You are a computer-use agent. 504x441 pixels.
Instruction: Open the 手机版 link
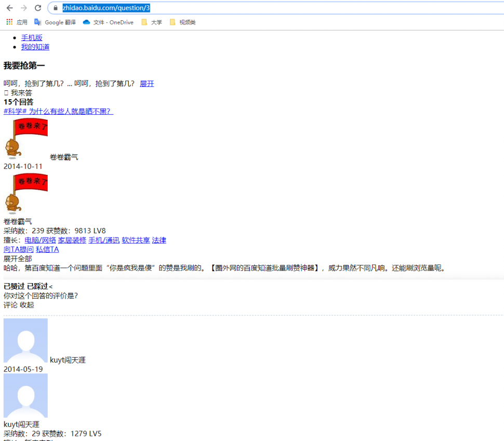[32, 37]
